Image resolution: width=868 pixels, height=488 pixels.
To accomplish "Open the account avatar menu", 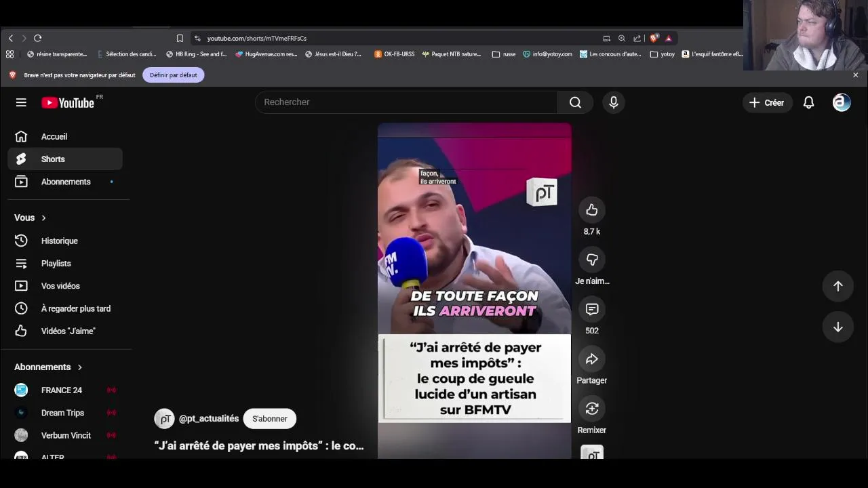I will click(842, 102).
